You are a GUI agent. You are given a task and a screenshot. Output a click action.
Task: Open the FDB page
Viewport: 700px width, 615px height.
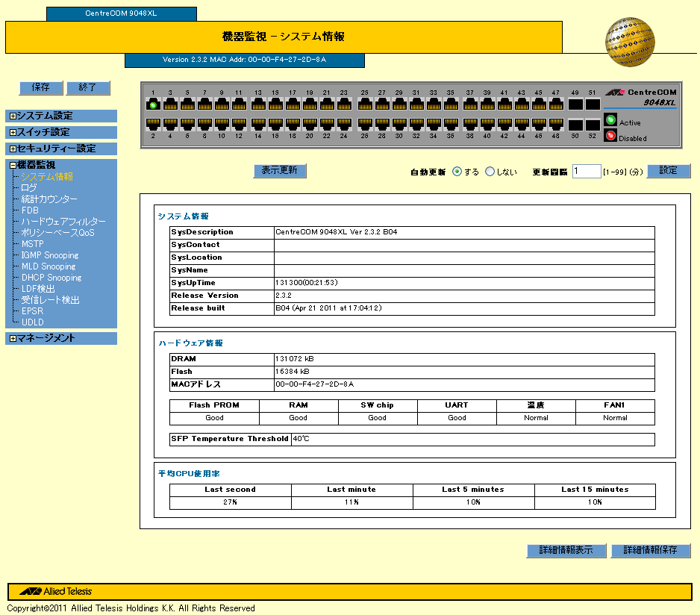30,210
